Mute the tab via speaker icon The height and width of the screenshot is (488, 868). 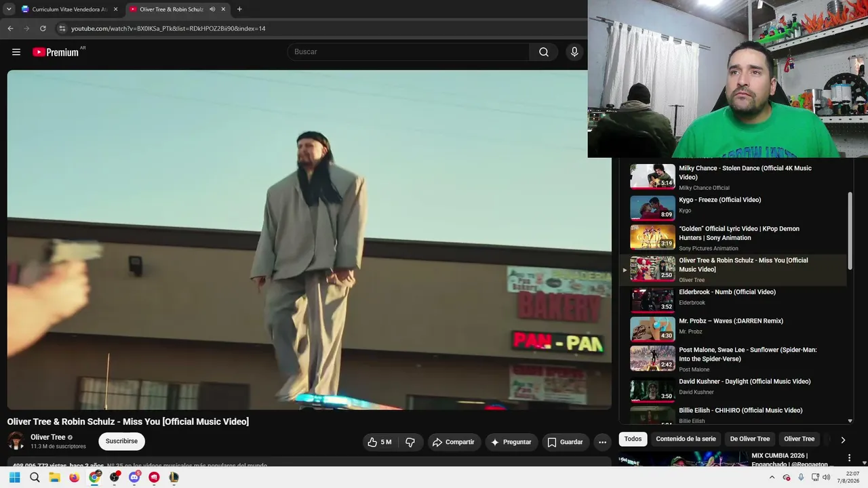click(x=212, y=9)
